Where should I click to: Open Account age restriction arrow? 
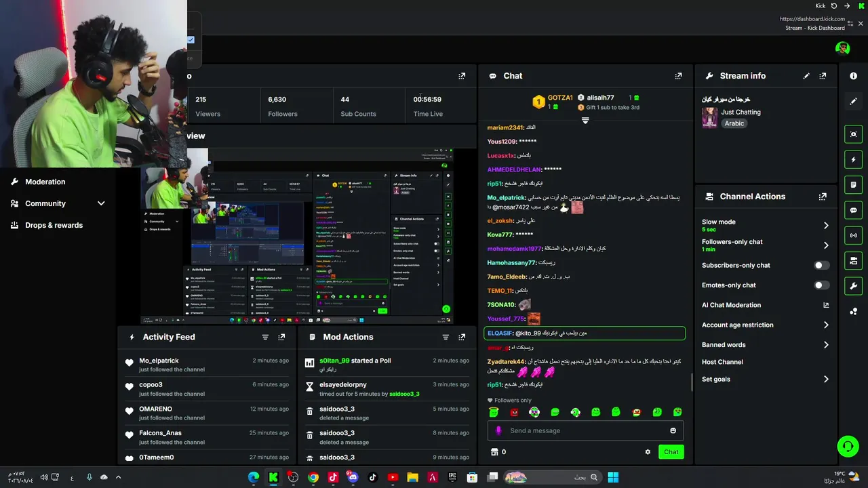825,325
